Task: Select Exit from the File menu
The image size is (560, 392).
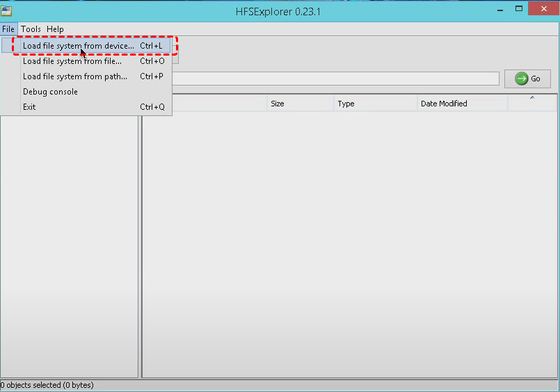Action: pyautogui.click(x=29, y=107)
